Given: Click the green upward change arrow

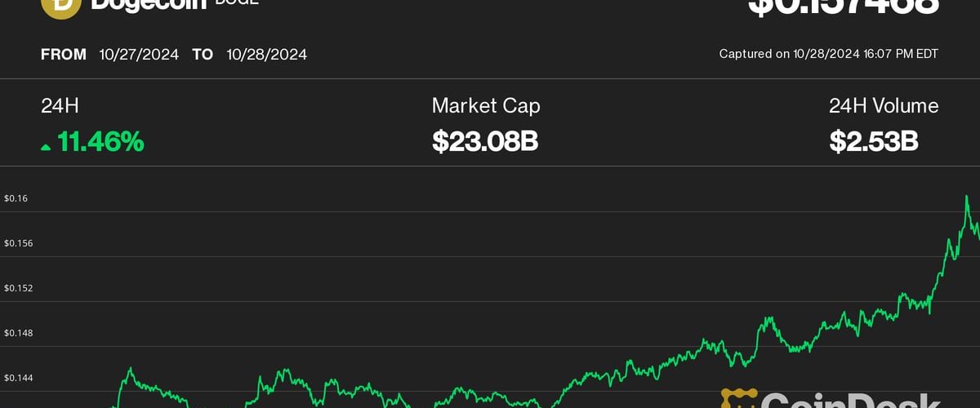Looking at the screenshot, I should [x=46, y=147].
